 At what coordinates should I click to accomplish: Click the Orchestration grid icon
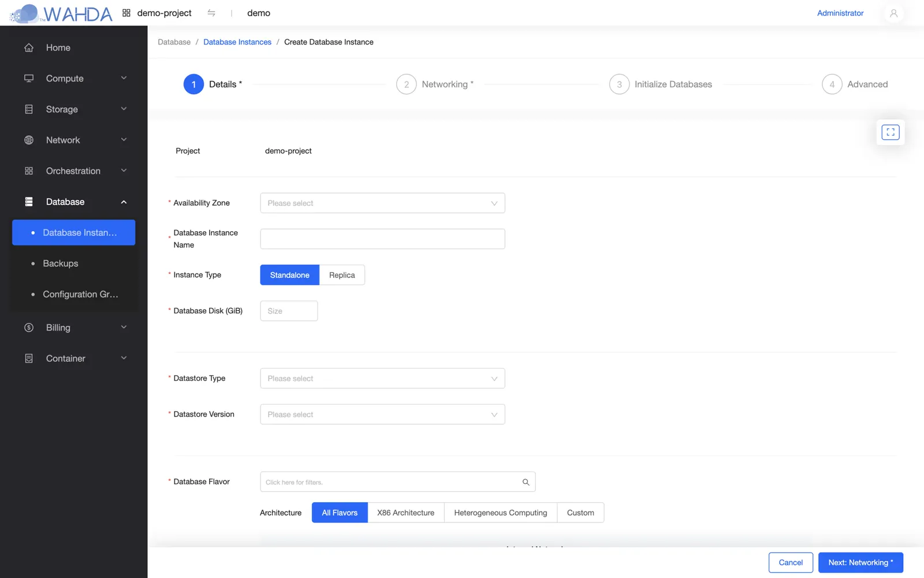(29, 171)
